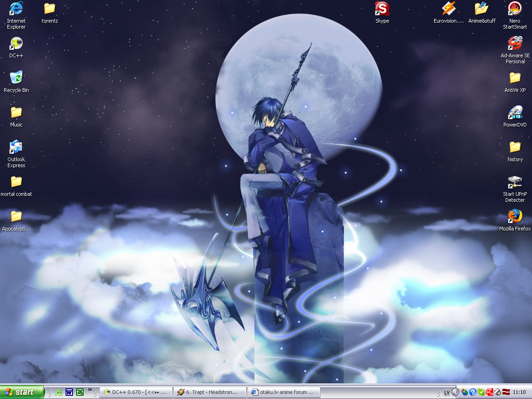Switch to otaku.lv anime forum window
The height and width of the screenshot is (399, 532).
[x=284, y=392]
